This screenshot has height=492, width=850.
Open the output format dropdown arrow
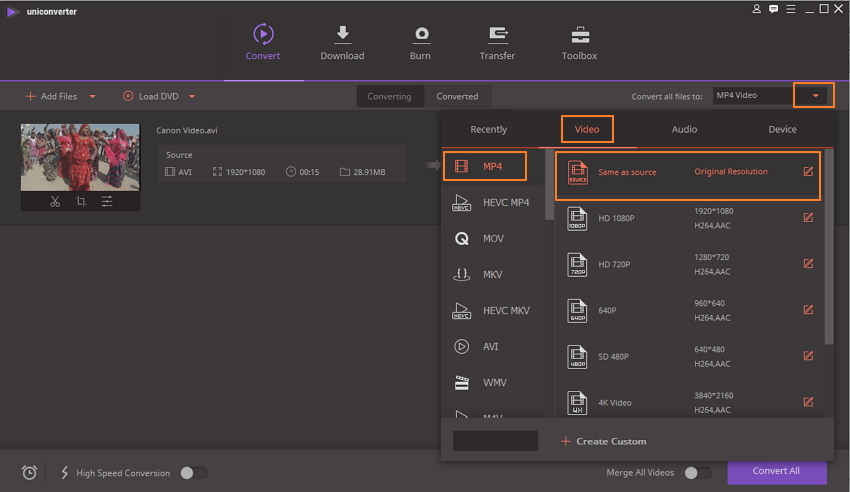(x=815, y=96)
